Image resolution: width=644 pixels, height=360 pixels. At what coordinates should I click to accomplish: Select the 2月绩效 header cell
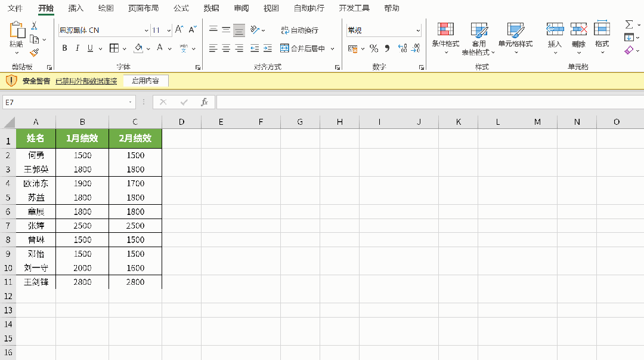click(x=135, y=139)
